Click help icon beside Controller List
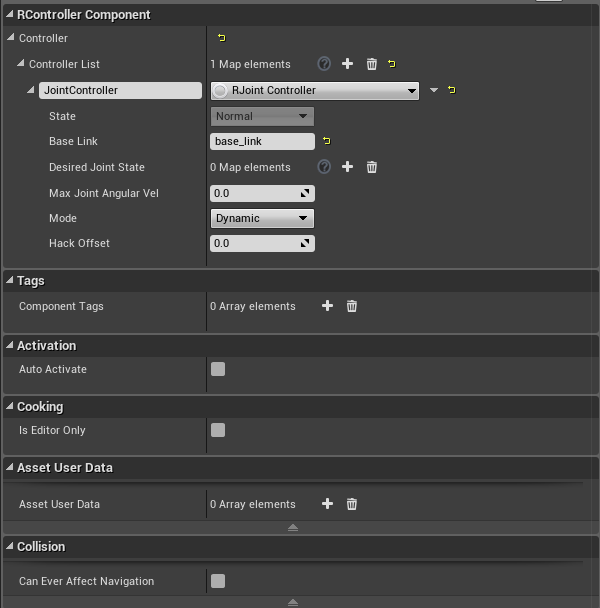The image size is (600, 608). click(x=324, y=64)
